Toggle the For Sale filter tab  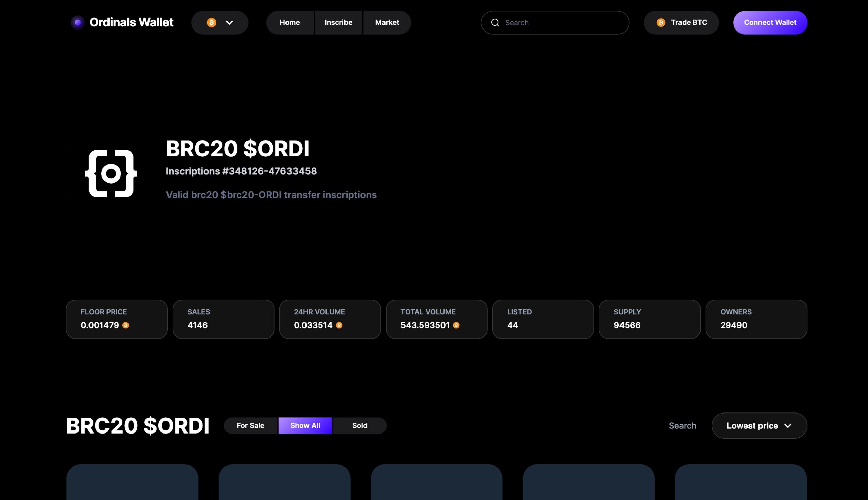(x=250, y=425)
